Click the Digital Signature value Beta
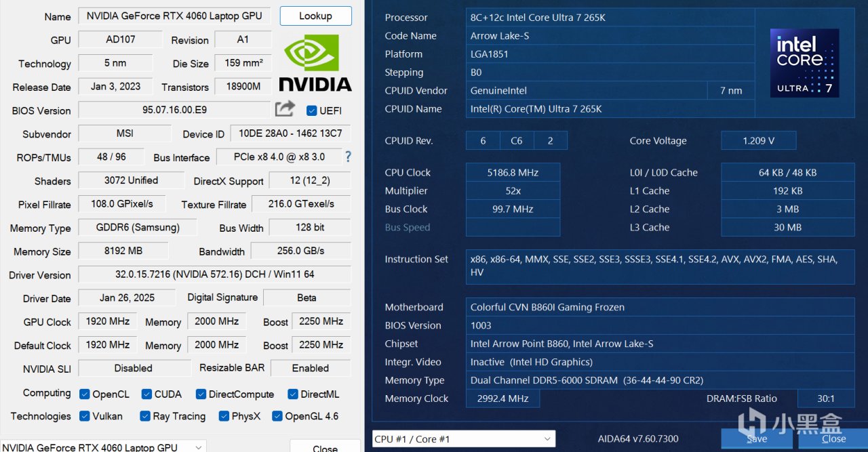This screenshot has height=452, width=868. 307,297
